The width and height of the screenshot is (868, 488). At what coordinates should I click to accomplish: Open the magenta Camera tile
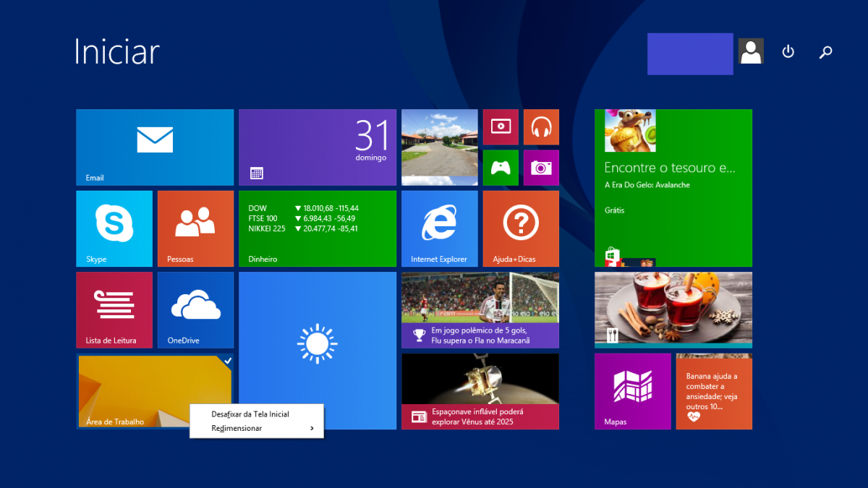tap(541, 168)
